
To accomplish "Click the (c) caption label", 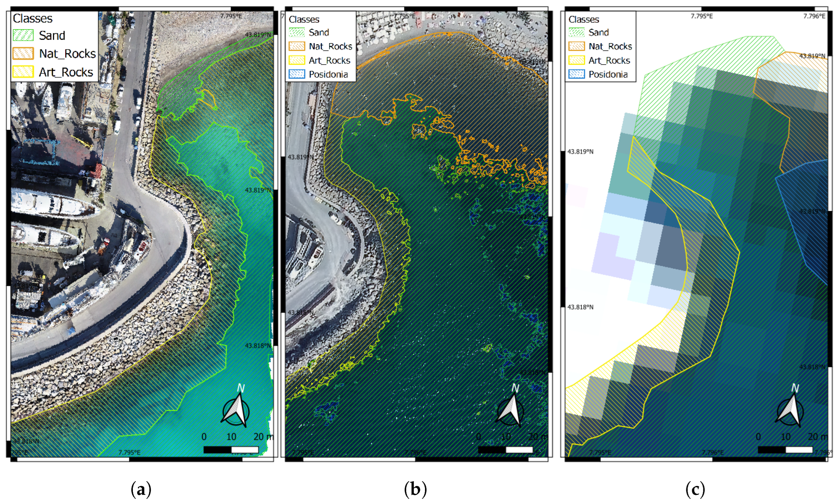I will (695, 489).
